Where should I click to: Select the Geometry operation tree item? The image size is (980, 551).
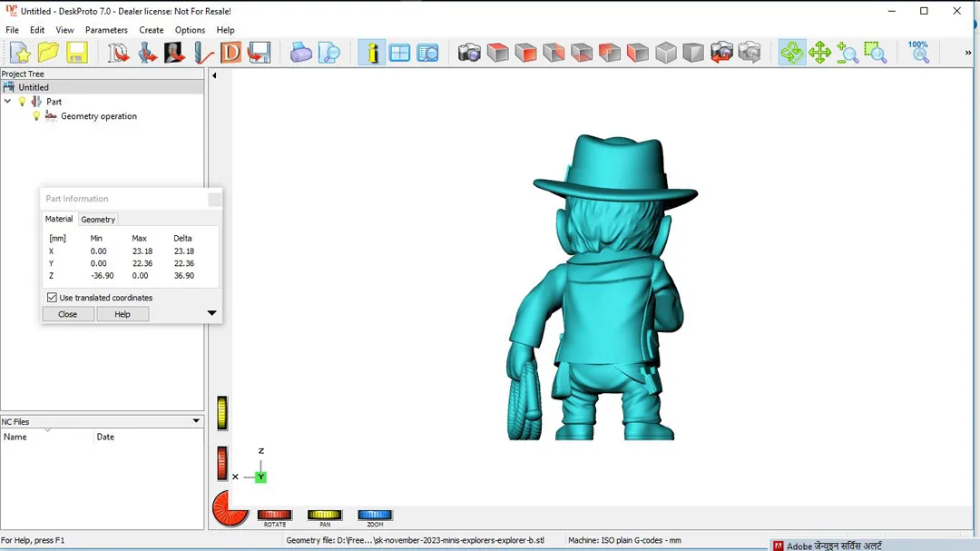coord(99,115)
